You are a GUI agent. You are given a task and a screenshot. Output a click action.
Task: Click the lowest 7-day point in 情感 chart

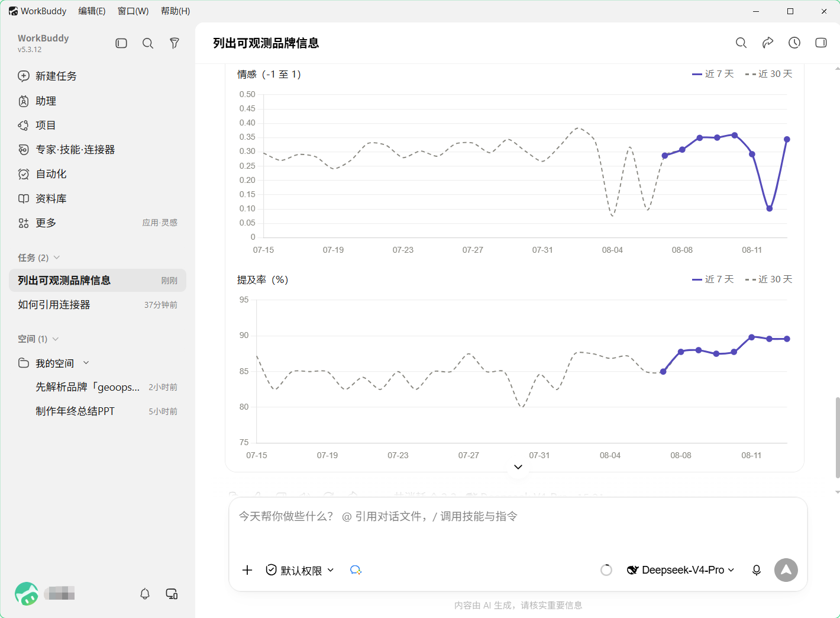click(x=770, y=208)
